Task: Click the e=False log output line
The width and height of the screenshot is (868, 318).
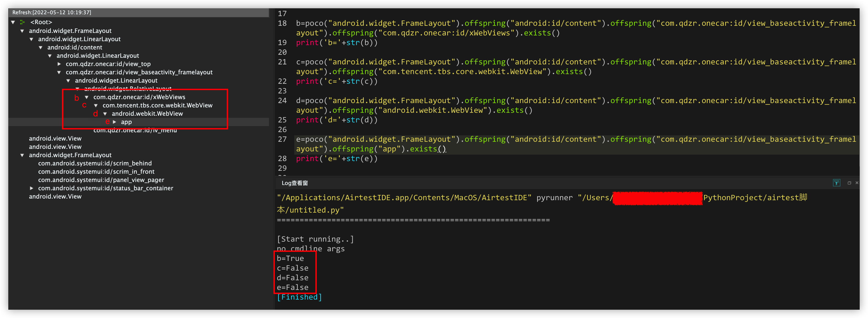Action: click(292, 287)
